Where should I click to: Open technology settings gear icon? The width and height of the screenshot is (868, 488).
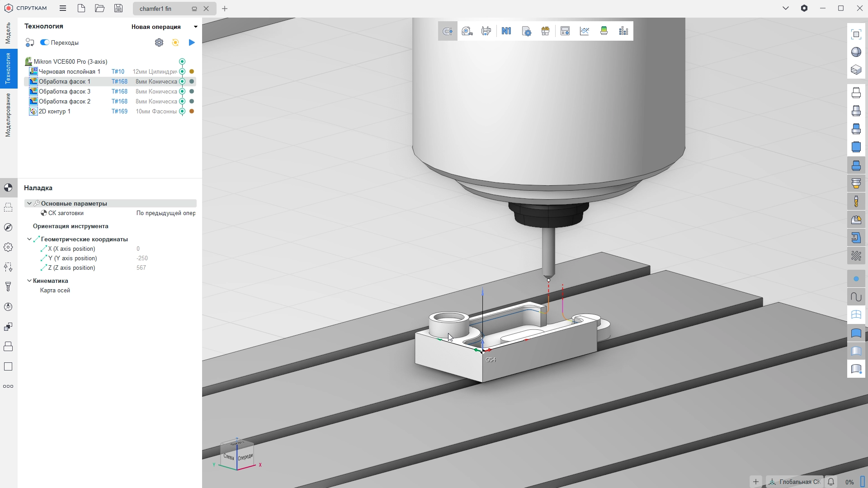[159, 42]
